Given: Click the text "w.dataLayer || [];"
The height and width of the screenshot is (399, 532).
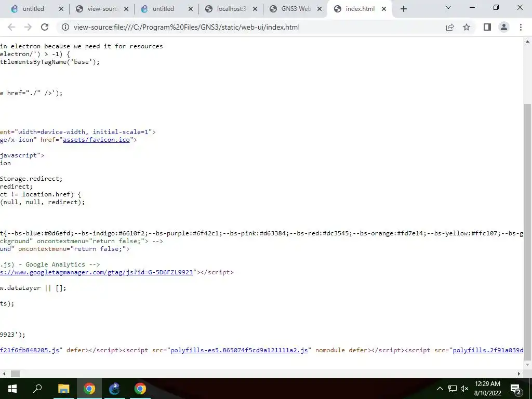Looking at the screenshot, I should click(x=33, y=288).
